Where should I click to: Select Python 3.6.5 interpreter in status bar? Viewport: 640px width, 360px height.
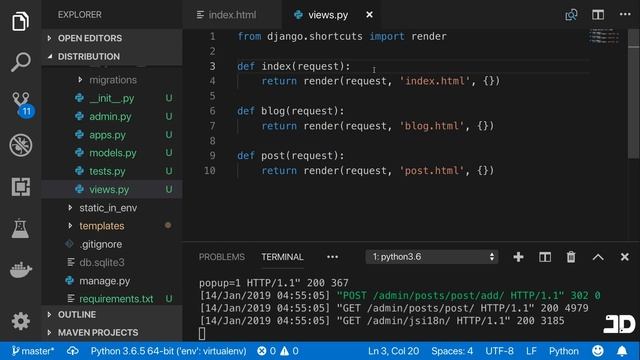(168, 351)
